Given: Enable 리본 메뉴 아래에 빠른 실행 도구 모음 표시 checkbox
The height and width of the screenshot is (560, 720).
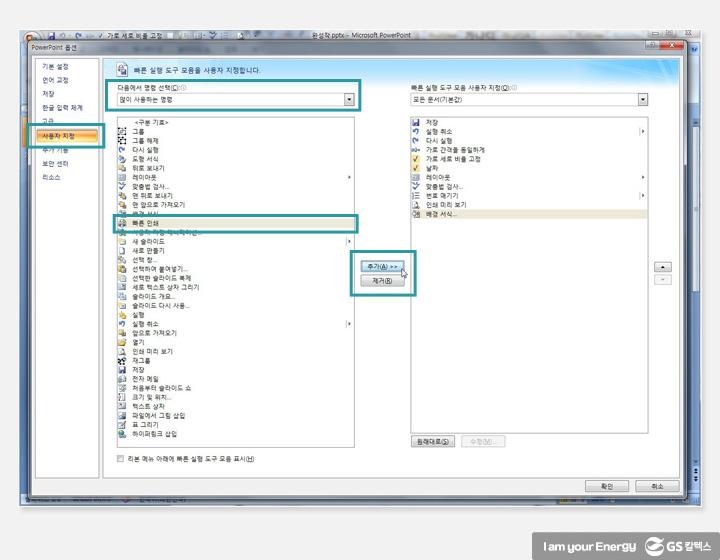Looking at the screenshot, I should (x=120, y=459).
